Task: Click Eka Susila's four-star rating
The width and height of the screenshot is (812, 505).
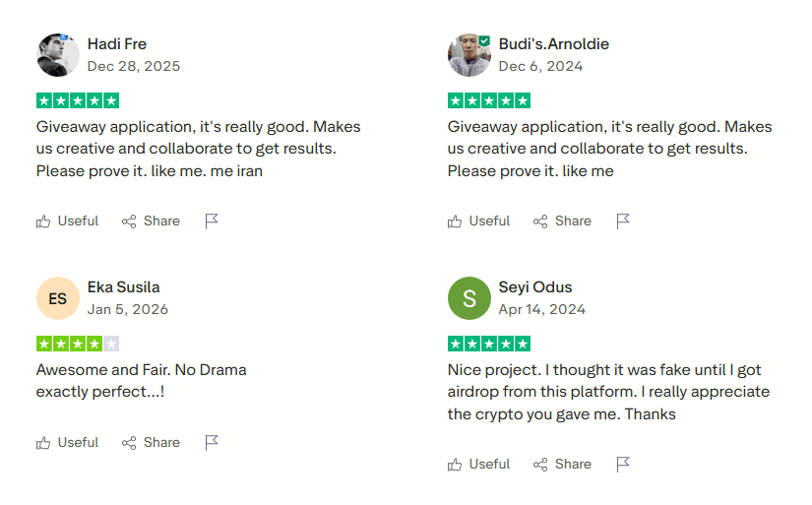Action: tap(78, 344)
